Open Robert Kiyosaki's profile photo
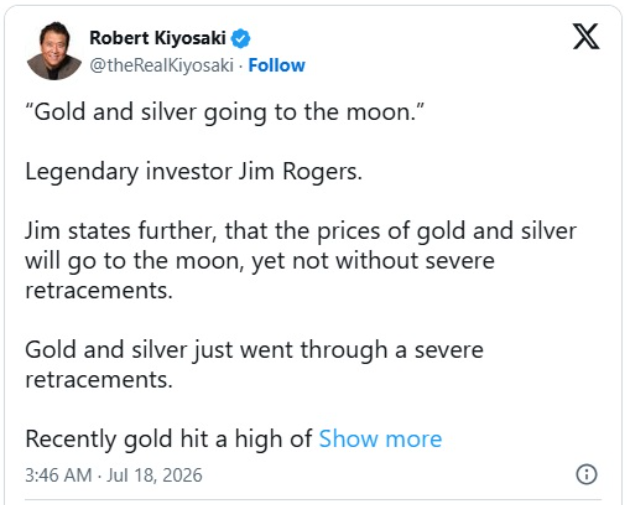Screen dimensions: 628x505 [x=54, y=51]
